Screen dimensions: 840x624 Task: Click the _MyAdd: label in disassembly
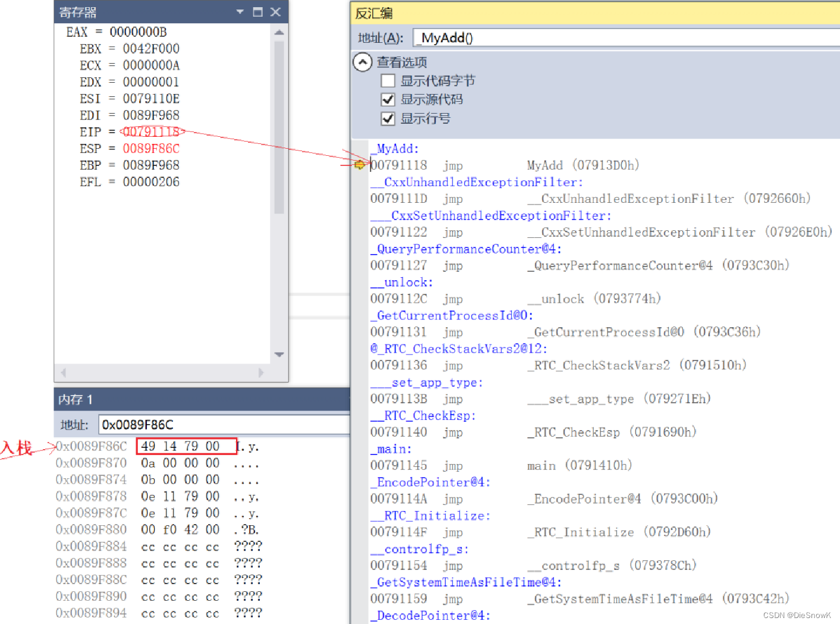pyautogui.click(x=395, y=149)
